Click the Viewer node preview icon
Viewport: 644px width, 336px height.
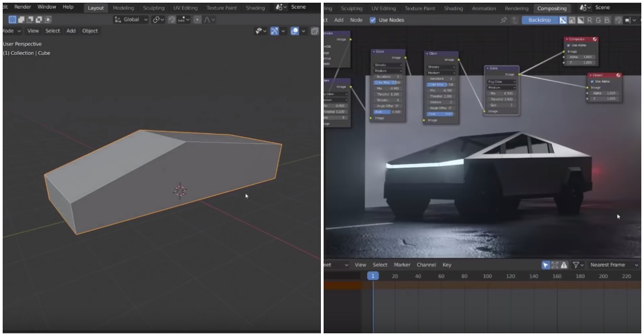[x=618, y=76]
